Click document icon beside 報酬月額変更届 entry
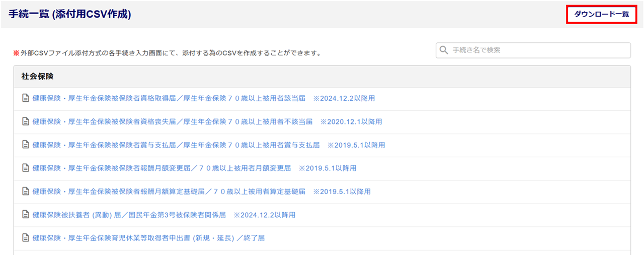 (26, 168)
